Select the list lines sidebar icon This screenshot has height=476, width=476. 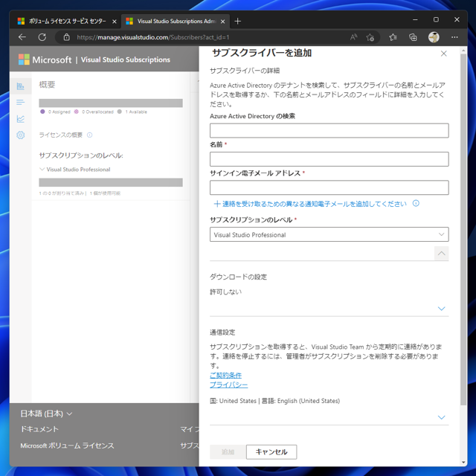(21, 103)
